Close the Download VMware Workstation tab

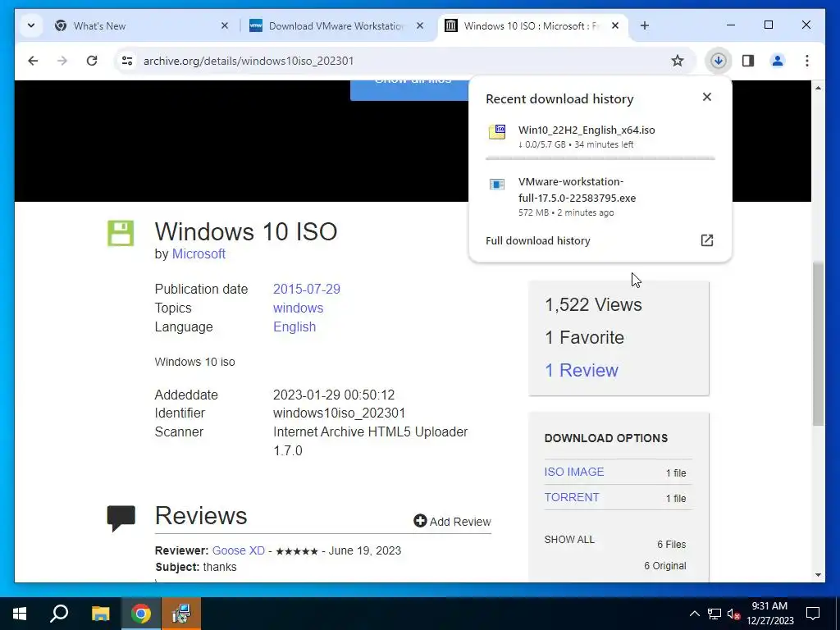(420, 25)
